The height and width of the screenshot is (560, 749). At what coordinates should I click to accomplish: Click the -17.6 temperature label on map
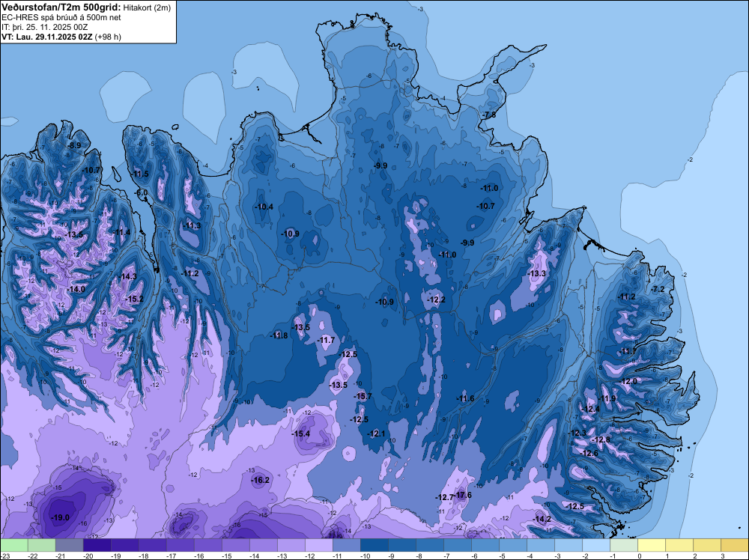click(x=464, y=495)
